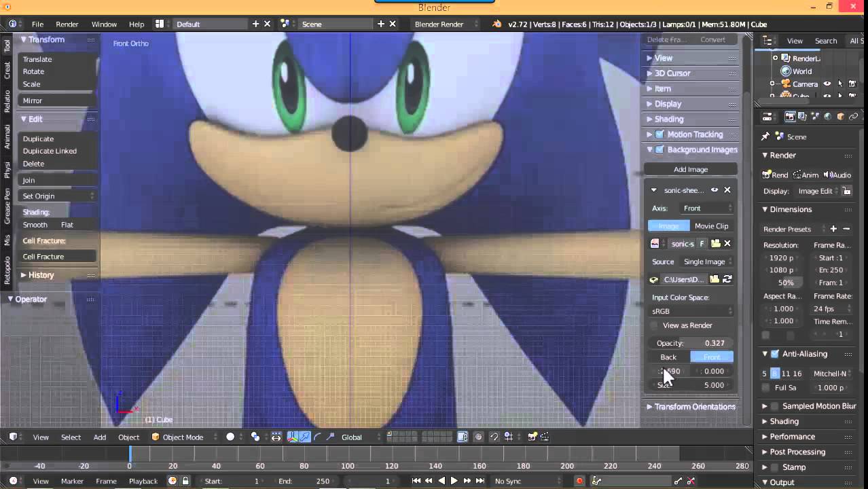Screen dimensions: 868x489
Task: Click the Anim clapperboard render button
Action: coord(806,175)
